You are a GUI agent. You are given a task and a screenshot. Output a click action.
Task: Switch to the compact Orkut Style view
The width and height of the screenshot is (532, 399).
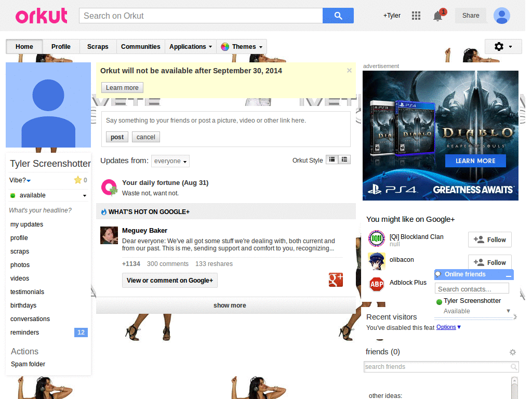(x=332, y=159)
